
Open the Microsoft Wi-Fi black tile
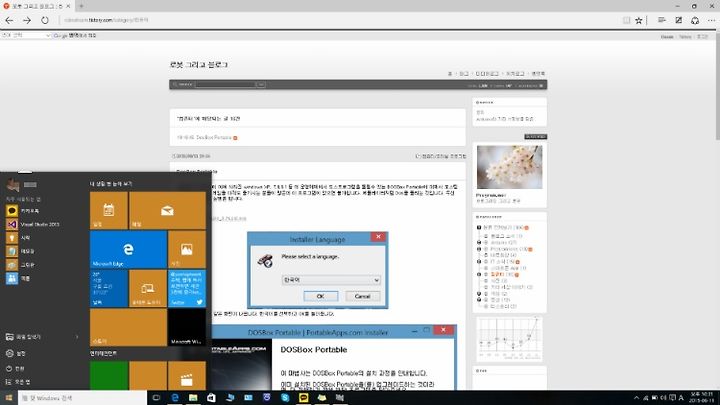tap(186, 327)
